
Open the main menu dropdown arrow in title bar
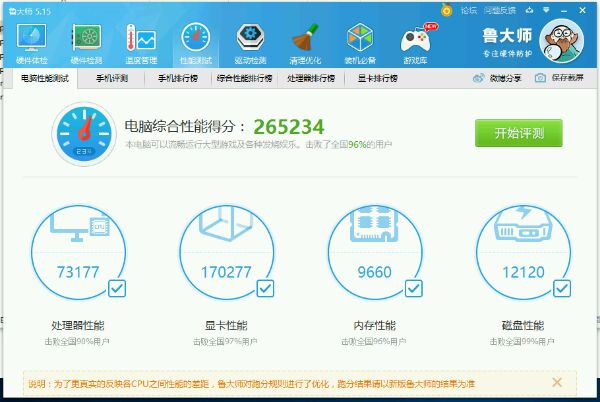click(x=546, y=10)
